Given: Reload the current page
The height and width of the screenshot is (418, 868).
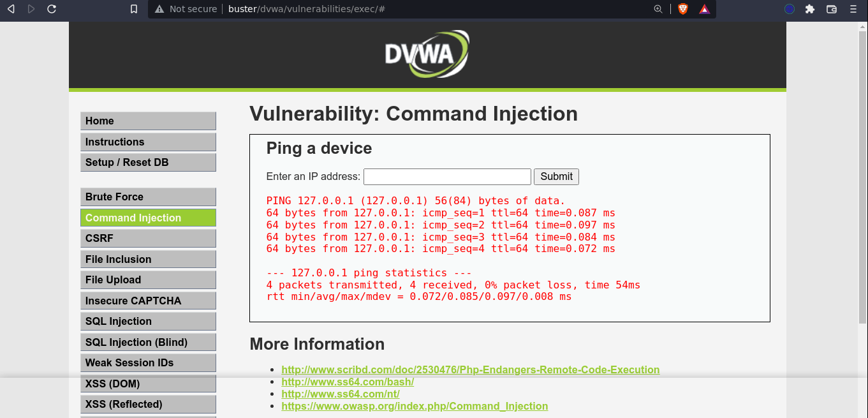Looking at the screenshot, I should point(52,9).
